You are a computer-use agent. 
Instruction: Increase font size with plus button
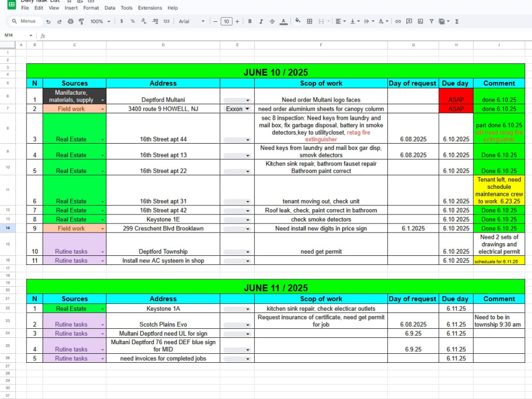click(x=237, y=21)
